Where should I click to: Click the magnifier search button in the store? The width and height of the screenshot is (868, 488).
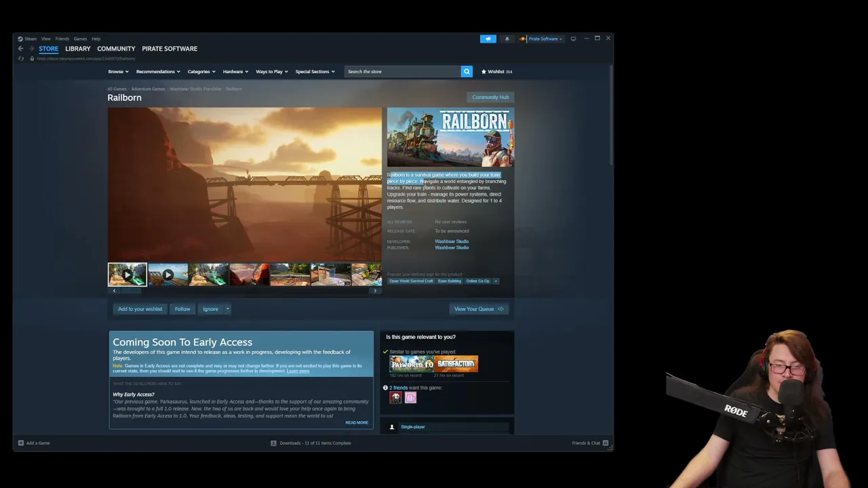467,71
